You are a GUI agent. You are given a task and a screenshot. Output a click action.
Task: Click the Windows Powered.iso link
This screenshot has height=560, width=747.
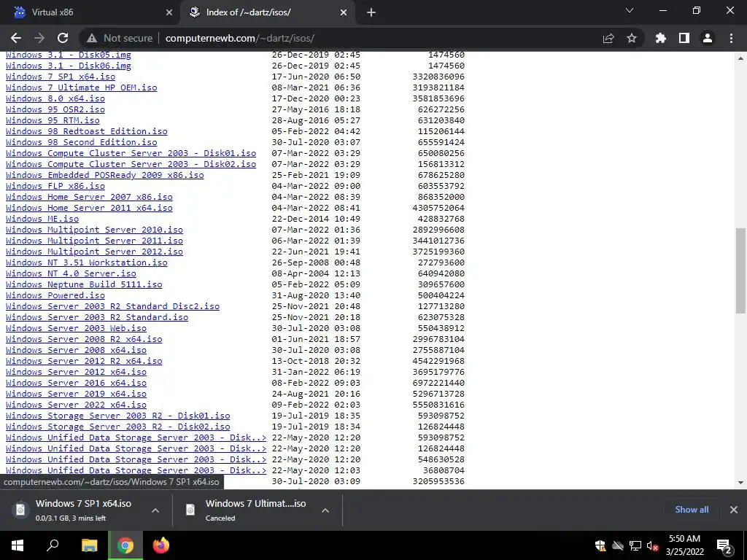[x=55, y=295]
